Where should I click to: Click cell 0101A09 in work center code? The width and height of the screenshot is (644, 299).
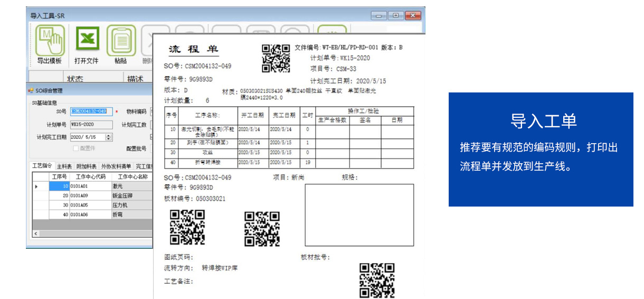(90, 195)
